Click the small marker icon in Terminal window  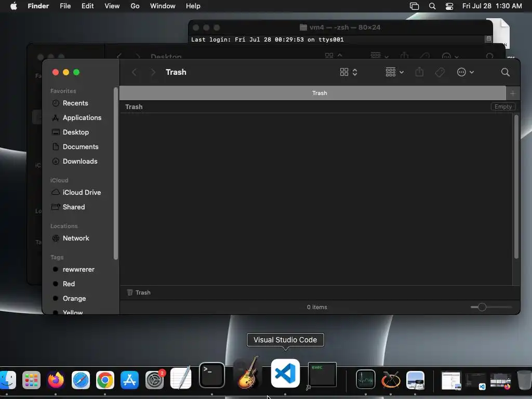point(488,38)
